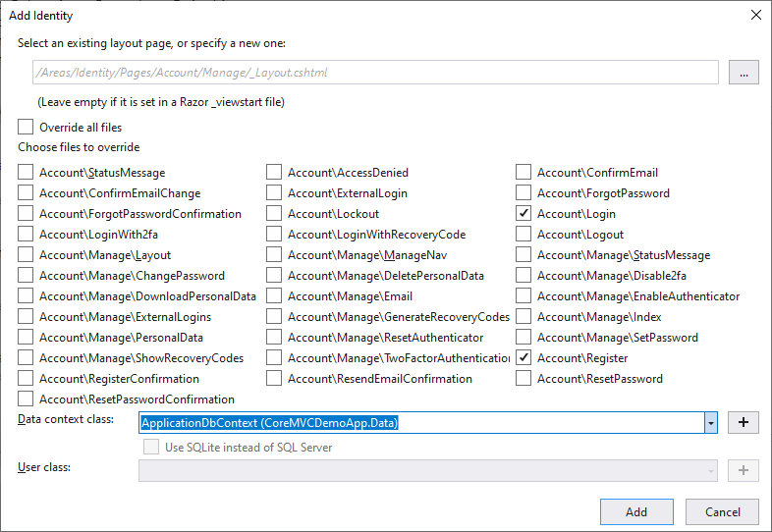Check Account\ExternalLogin checkbox

pyautogui.click(x=274, y=193)
